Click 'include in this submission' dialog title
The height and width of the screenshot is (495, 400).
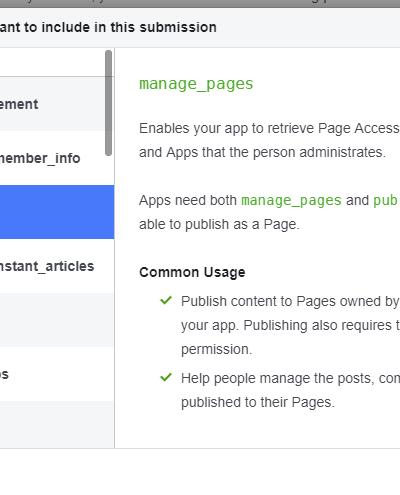coord(129,27)
